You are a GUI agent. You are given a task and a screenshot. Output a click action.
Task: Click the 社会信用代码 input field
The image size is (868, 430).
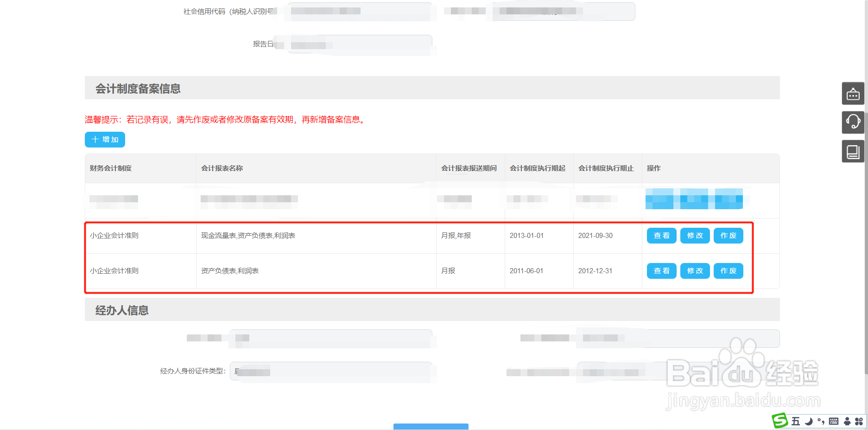pyautogui.click(x=360, y=12)
